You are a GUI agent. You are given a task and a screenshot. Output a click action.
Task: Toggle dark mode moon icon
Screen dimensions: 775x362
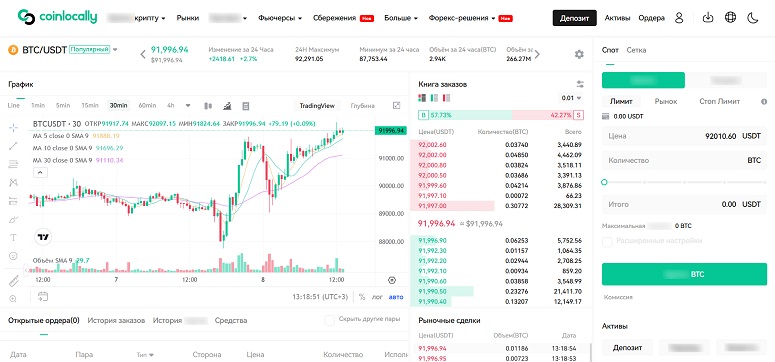[752, 18]
